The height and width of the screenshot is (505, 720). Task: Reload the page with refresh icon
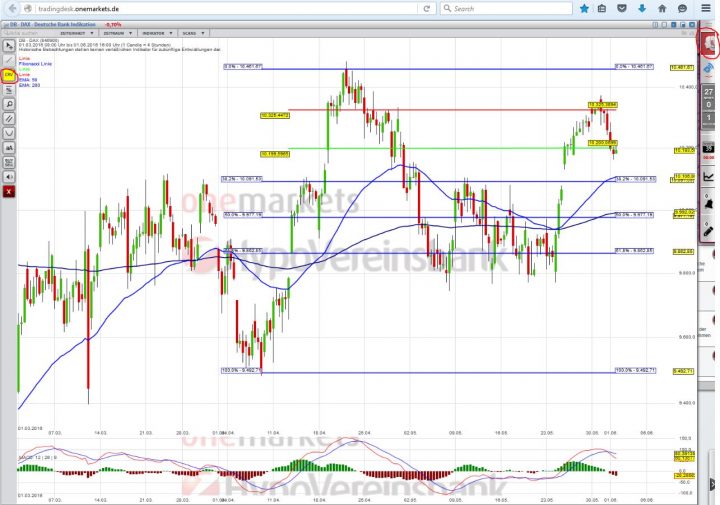point(427,8)
